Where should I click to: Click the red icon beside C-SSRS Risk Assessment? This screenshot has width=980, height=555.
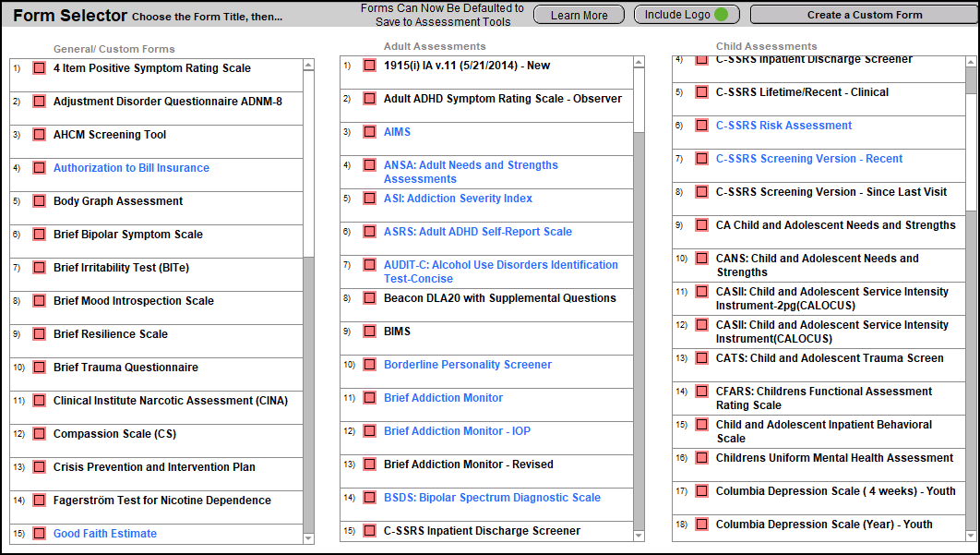(x=701, y=126)
